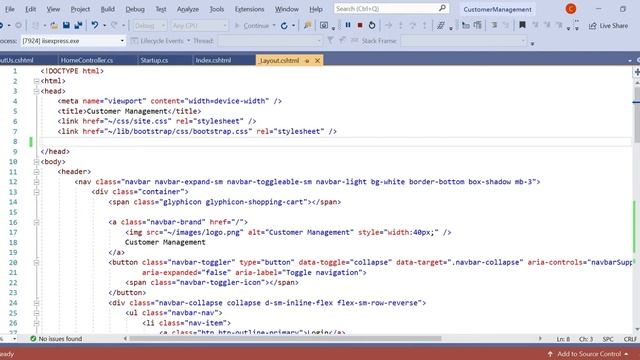This screenshot has width=640, height=360.
Task: Click the Show Next Statement arrow icon
Action: (389, 25)
